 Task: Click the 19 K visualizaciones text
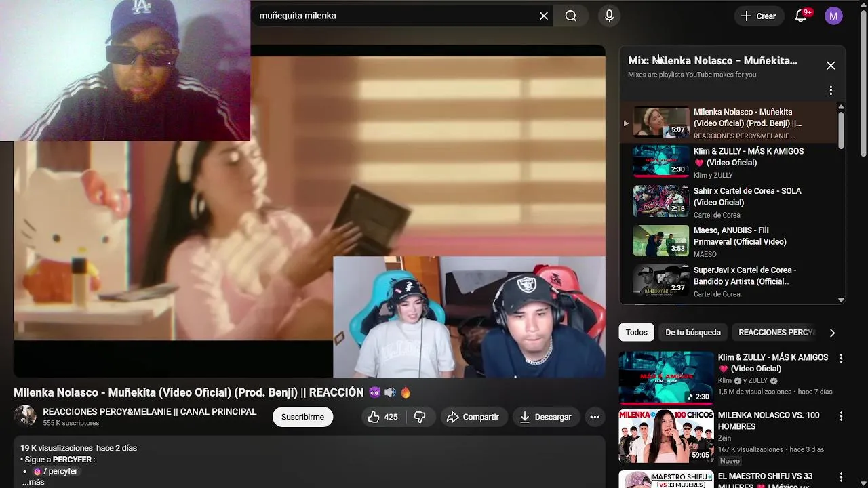(x=56, y=448)
